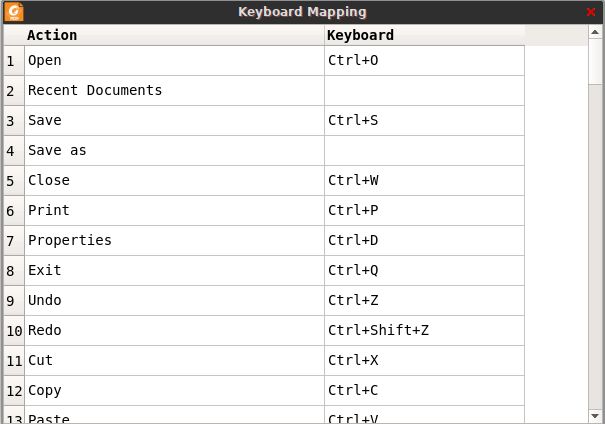605x424 pixels.
Task: Select the Open action cell
Action: [174, 61]
